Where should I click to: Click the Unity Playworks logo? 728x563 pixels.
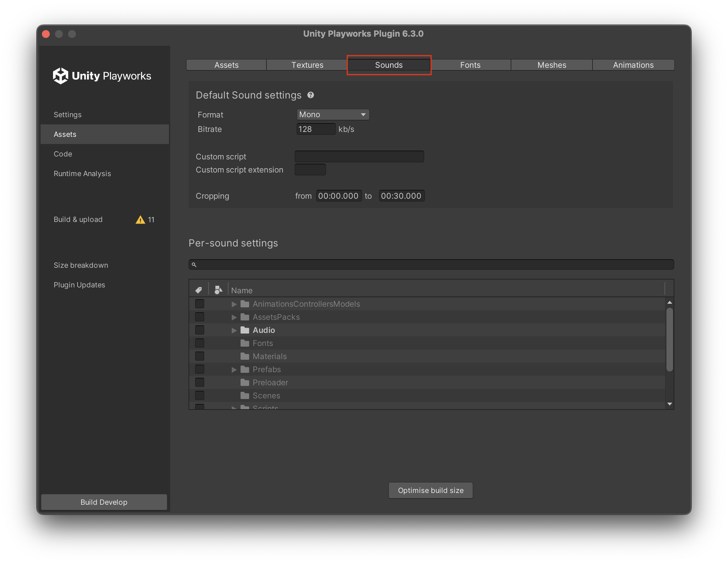(x=102, y=76)
